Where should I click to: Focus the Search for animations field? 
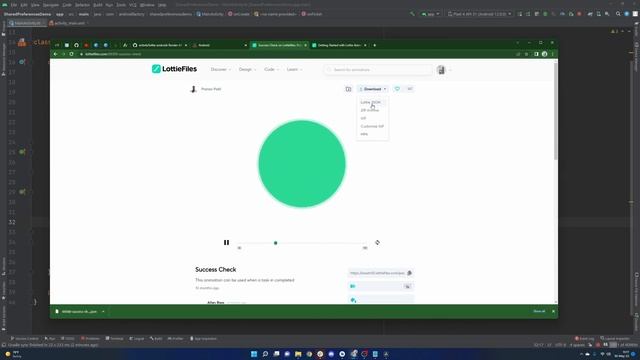click(378, 70)
